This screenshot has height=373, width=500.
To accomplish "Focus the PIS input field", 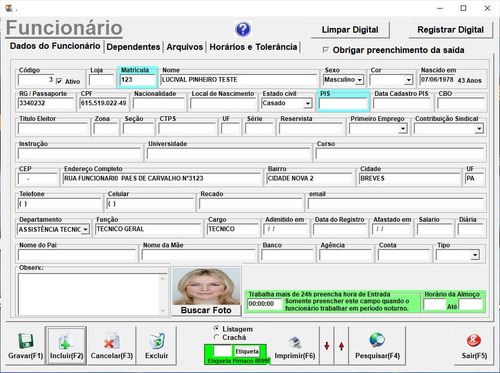I will (343, 104).
